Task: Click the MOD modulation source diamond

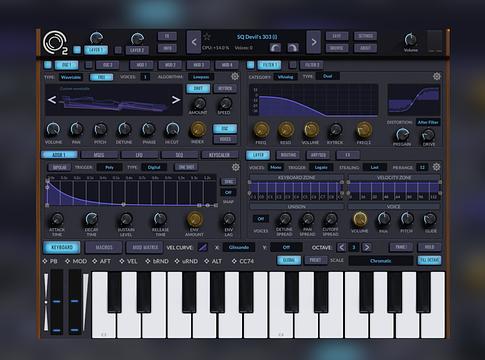Action: tap(68, 261)
